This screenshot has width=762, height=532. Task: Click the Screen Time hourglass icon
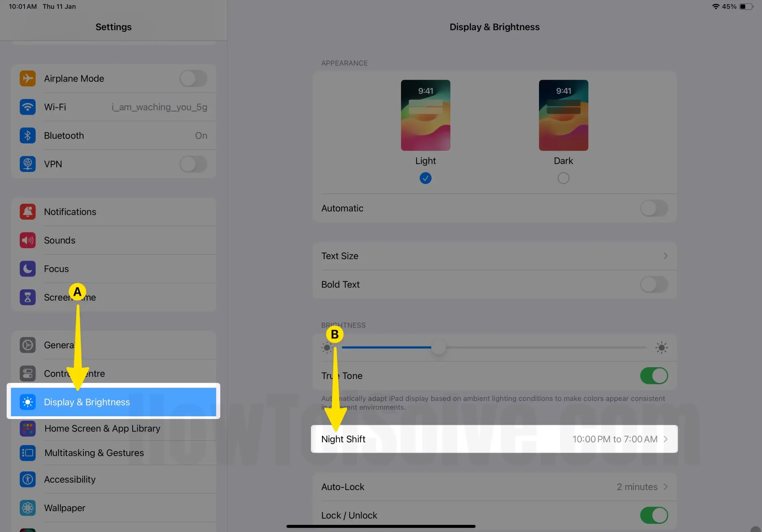coord(28,297)
